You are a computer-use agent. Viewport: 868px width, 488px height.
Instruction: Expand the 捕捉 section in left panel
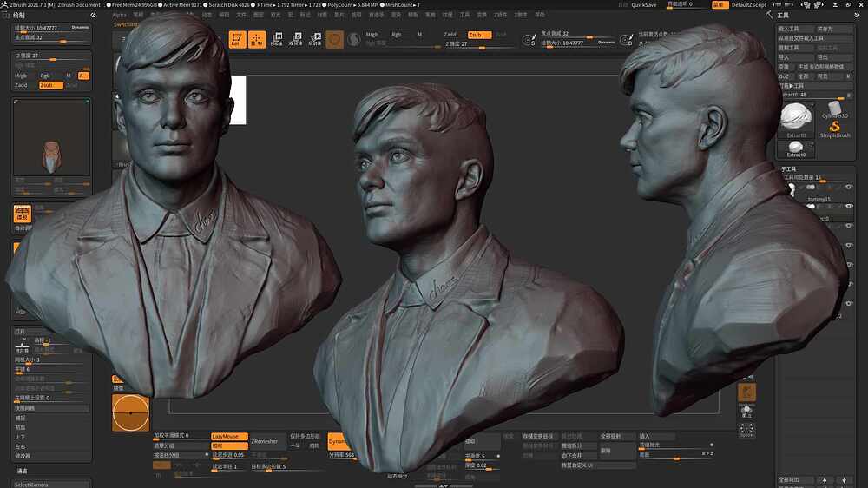(20, 419)
